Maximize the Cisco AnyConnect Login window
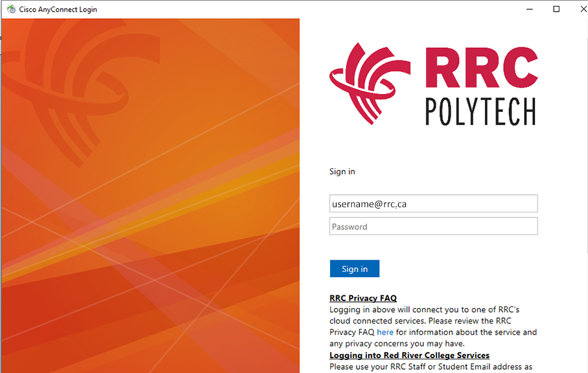Viewport: 588px width, 373px height. 556,9
